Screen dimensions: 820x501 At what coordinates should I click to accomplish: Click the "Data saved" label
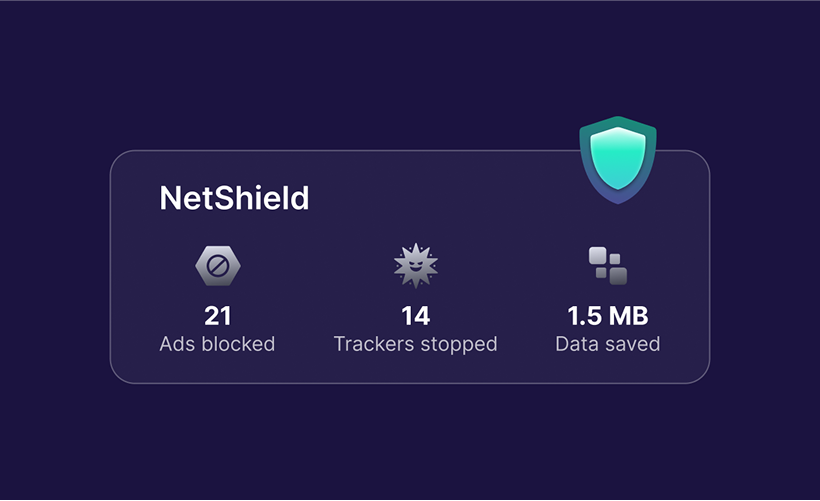click(607, 344)
